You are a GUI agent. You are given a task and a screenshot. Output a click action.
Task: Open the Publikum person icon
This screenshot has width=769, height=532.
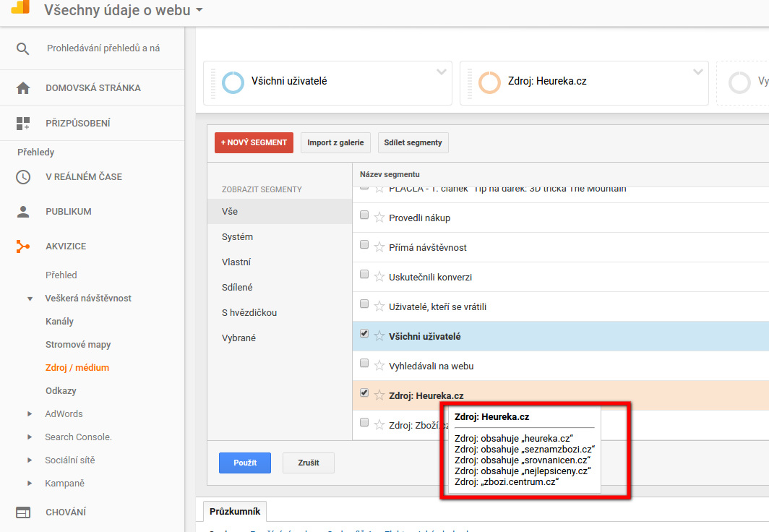23,212
